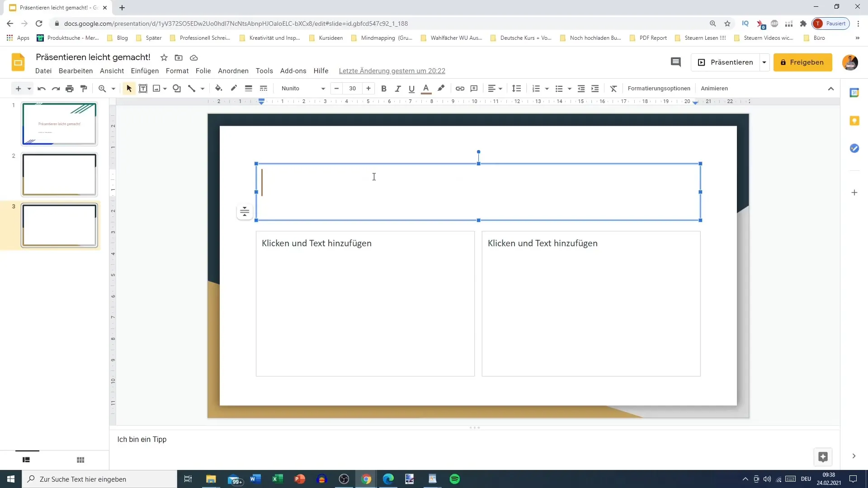The image size is (868, 488).
Task: Expand numbered list style dropdown
Action: [547, 89]
